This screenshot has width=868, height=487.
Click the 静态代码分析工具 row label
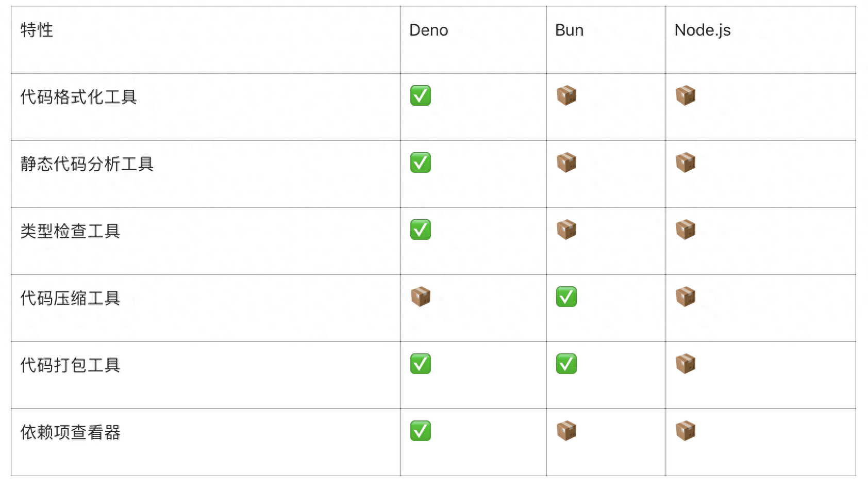pyautogui.click(x=87, y=164)
